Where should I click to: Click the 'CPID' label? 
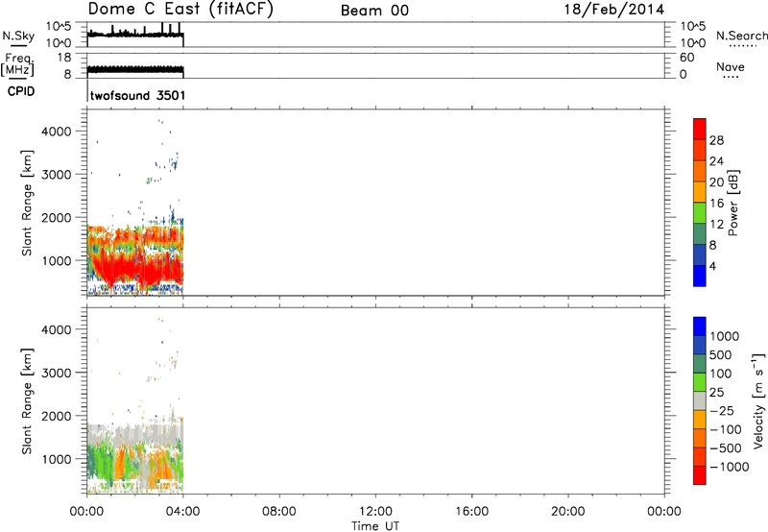pyautogui.click(x=21, y=91)
